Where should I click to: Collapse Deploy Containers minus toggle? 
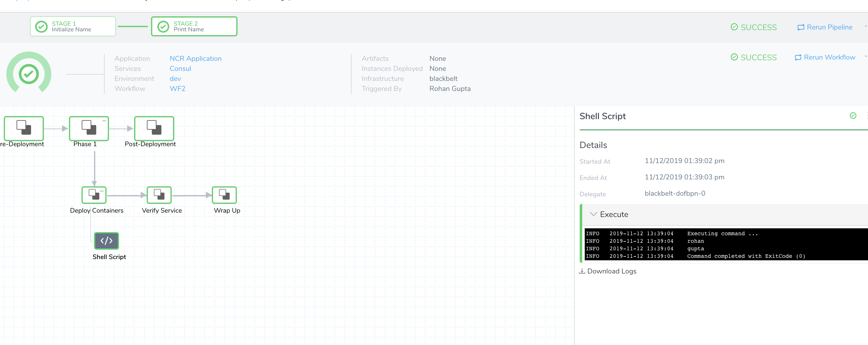(x=102, y=191)
